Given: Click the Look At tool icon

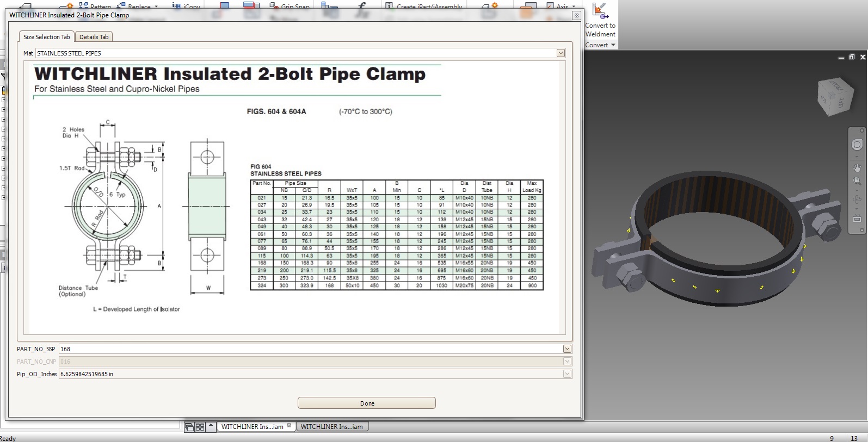Looking at the screenshot, I should click(x=857, y=219).
